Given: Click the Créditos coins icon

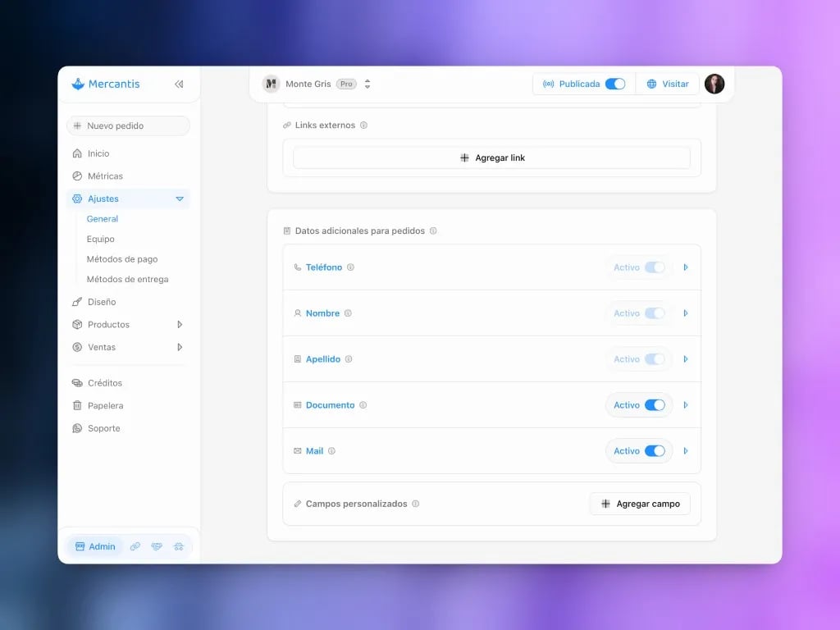Looking at the screenshot, I should click(x=77, y=383).
